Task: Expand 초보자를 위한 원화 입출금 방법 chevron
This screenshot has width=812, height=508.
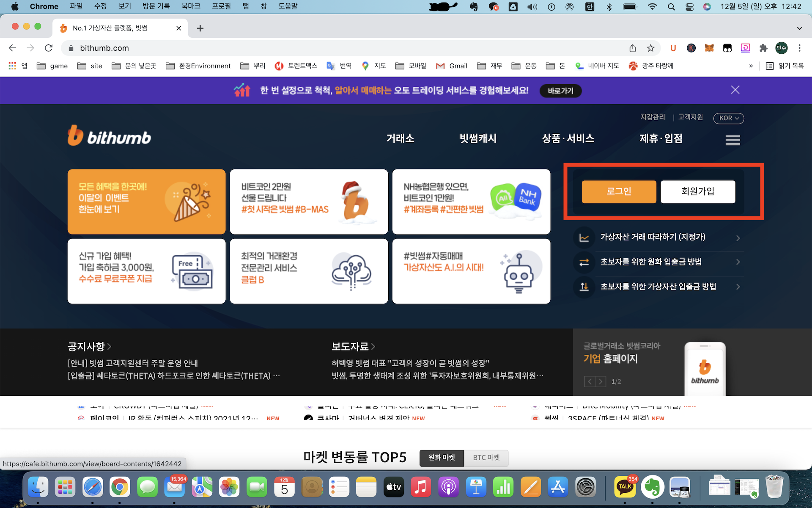Action: coord(738,262)
